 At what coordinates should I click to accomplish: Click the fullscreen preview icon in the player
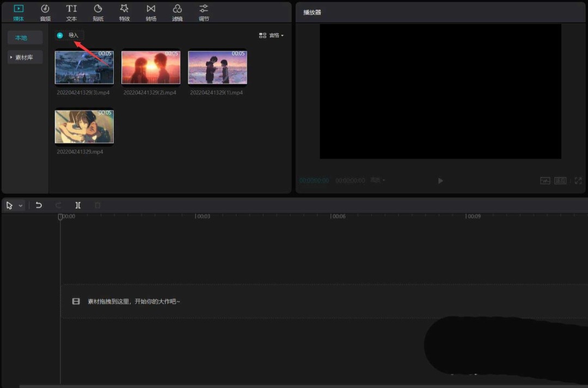tap(578, 180)
